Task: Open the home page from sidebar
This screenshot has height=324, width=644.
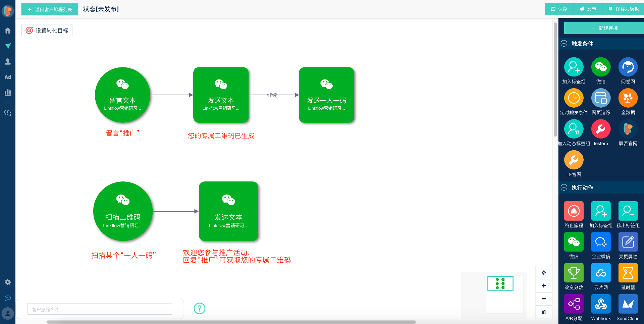Action: 8,31
